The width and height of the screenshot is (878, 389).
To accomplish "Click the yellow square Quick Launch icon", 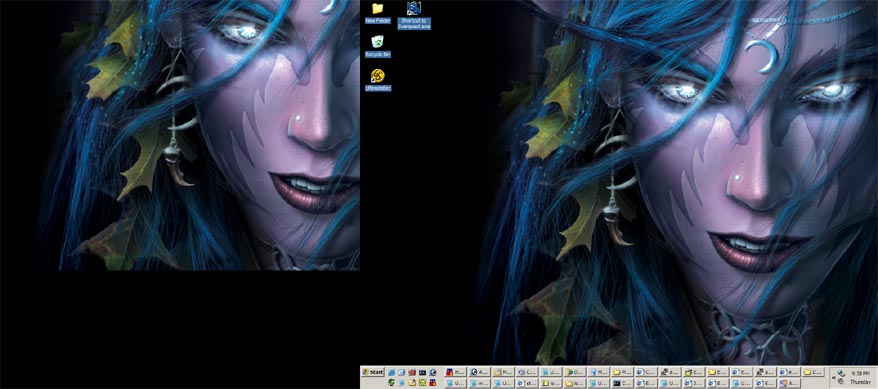I will click(422, 383).
